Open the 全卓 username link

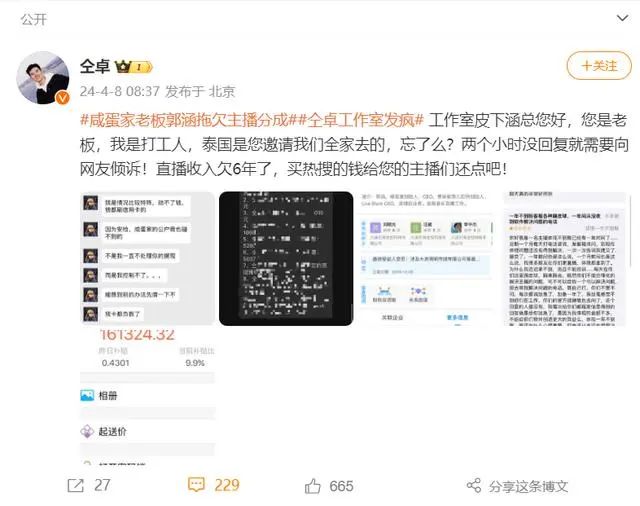click(x=95, y=66)
